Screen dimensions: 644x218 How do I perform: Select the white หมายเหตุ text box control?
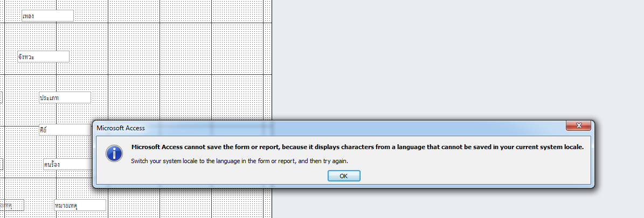[x=80, y=205]
